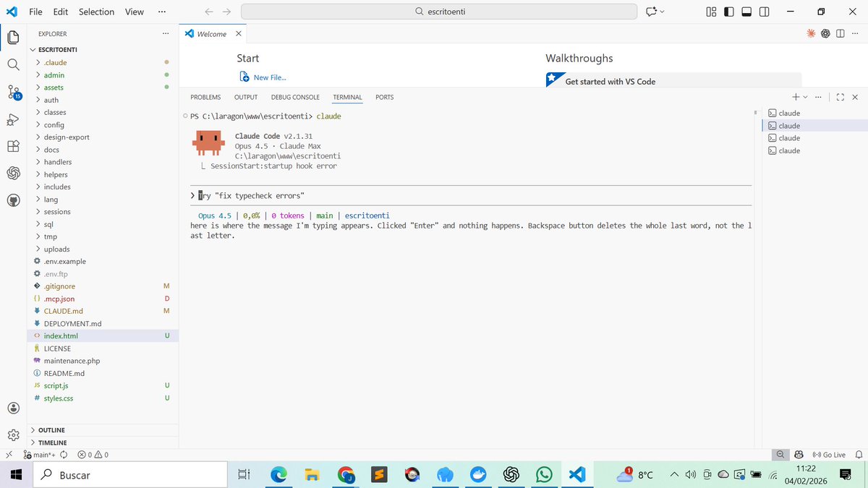Toggle bottom Panel visibility in title bar
This screenshot has height=488, width=868.
coord(747,12)
